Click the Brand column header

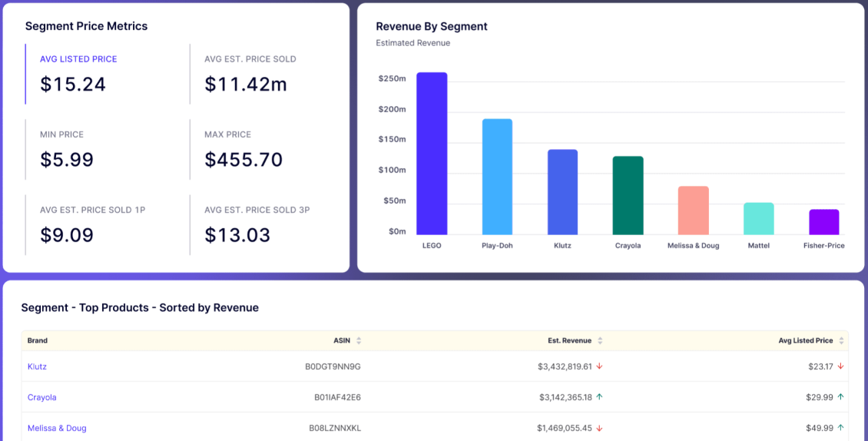pos(38,340)
